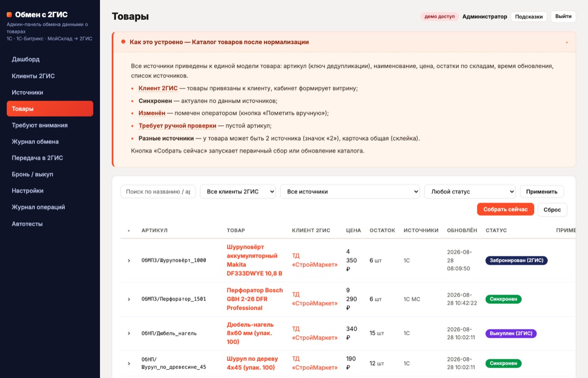Open ТД «СтройМаркет» client in Дюбель-нагель row
Screen dimensions: 588x378
tap(315, 333)
